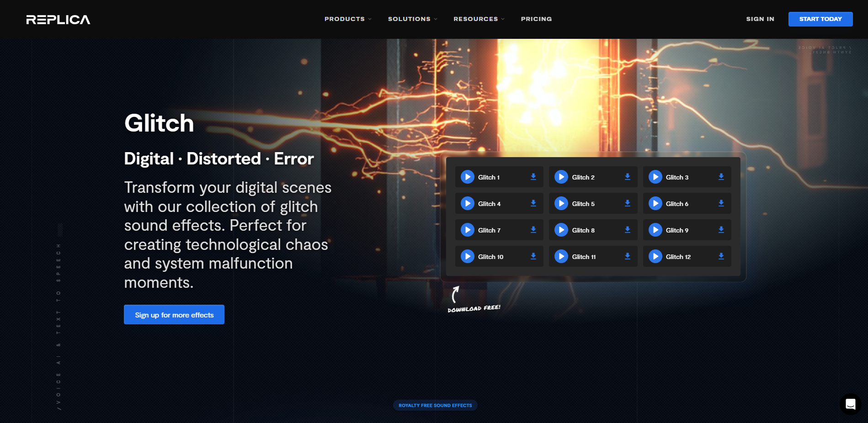The width and height of the screenshot is (868, 423).
Task: Download the Glitch 10 sound
Action: click(533, 256)
